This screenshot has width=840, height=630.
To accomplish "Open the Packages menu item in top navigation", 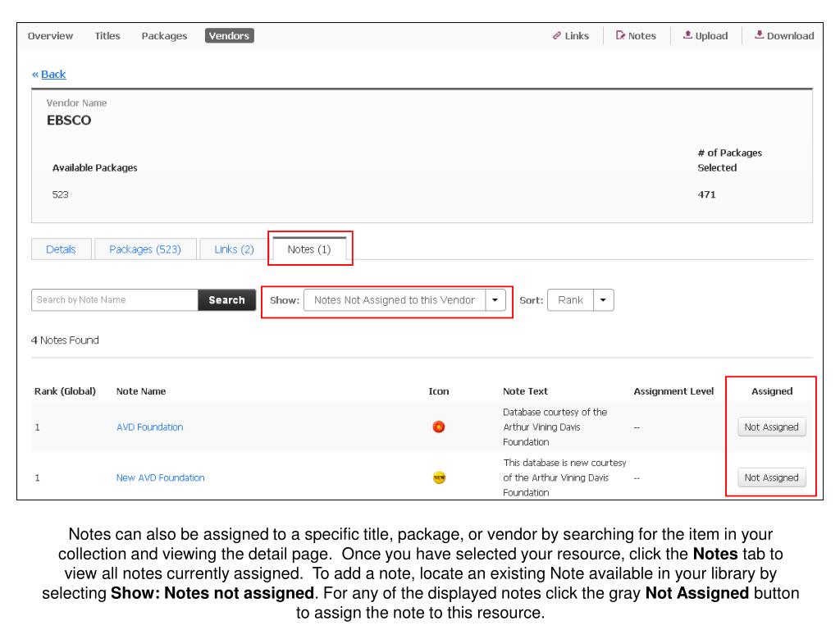I will point(164,36).
